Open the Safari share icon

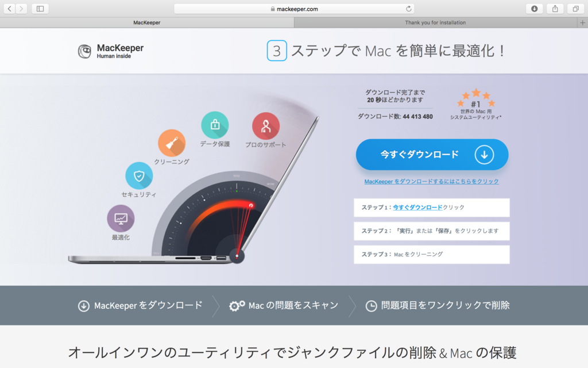[x=555, y=9]
